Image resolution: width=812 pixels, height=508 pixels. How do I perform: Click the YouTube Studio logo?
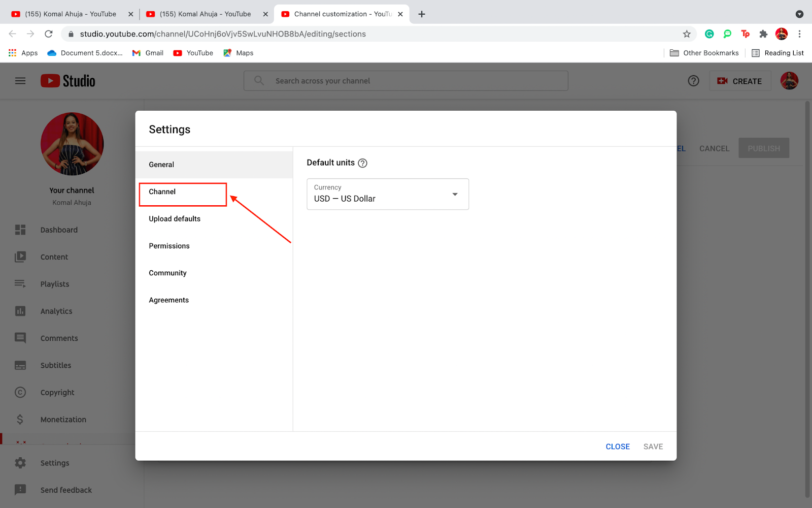pos(68,81)
